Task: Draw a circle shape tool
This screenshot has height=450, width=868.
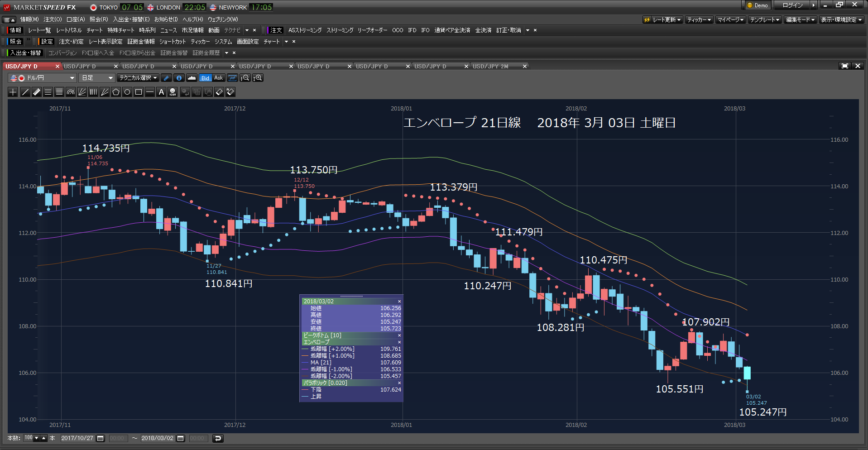Action: [127, 92]
